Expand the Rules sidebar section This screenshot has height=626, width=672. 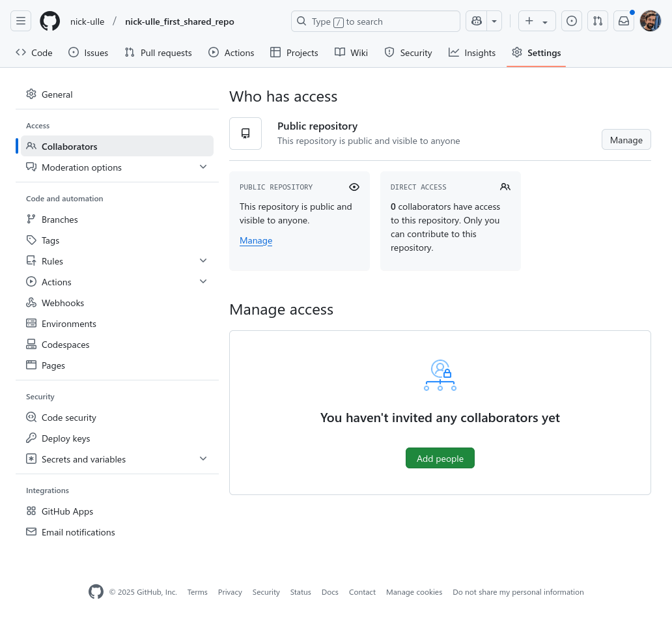tap(203, 261)
